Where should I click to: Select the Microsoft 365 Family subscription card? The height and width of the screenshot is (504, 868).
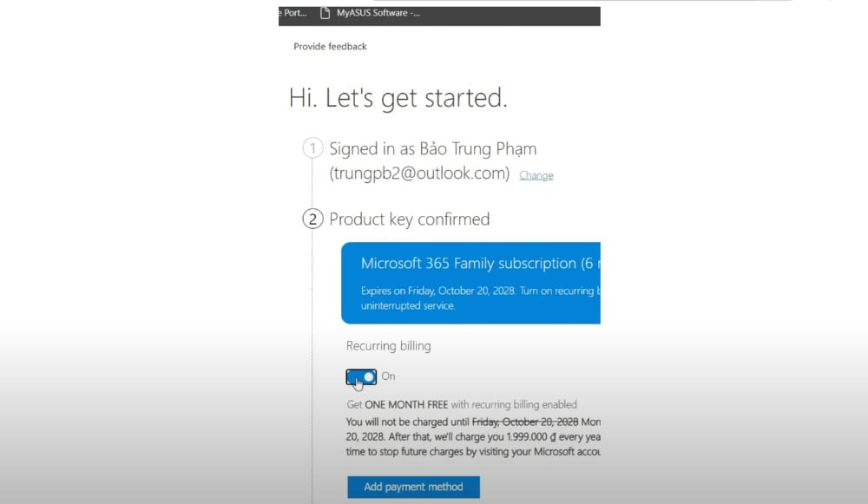[x=470, y=283]
